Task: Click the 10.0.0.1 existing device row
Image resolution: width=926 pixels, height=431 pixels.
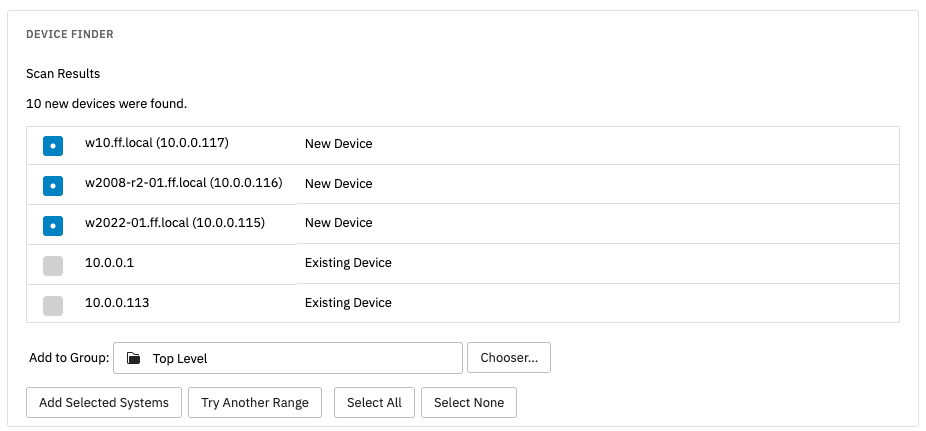Action: pyautogui.click(x=463, y=264)
